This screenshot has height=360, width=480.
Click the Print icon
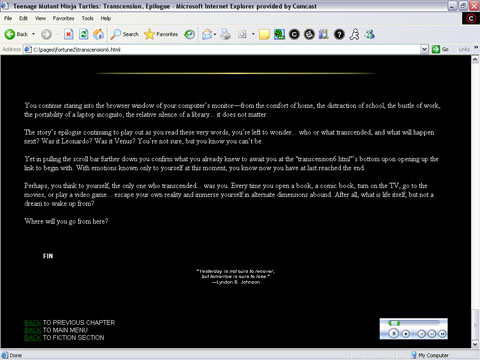226,34
